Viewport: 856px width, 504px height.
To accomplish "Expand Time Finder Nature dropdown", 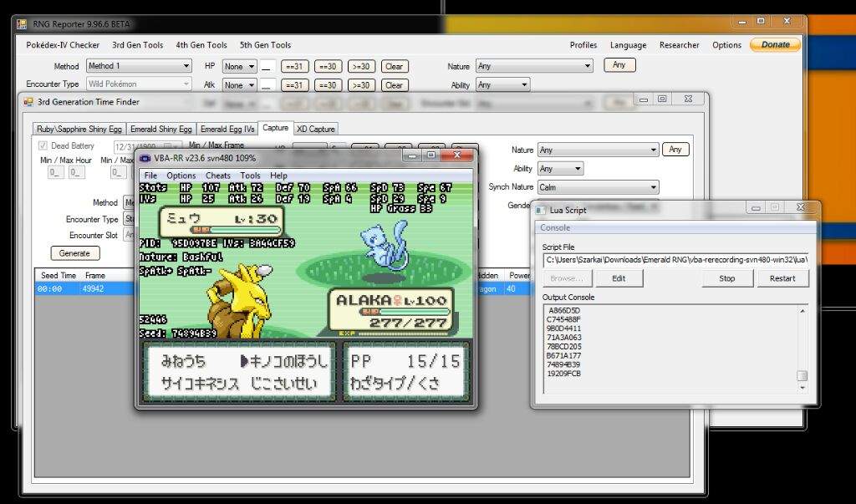I will pyautogui.click(x=598, y=150).
